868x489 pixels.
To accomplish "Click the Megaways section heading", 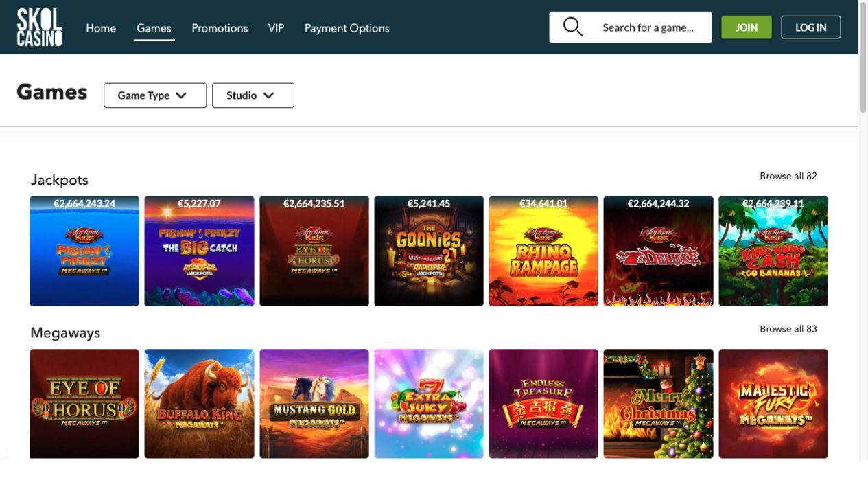I will click(x=65, y=333).
